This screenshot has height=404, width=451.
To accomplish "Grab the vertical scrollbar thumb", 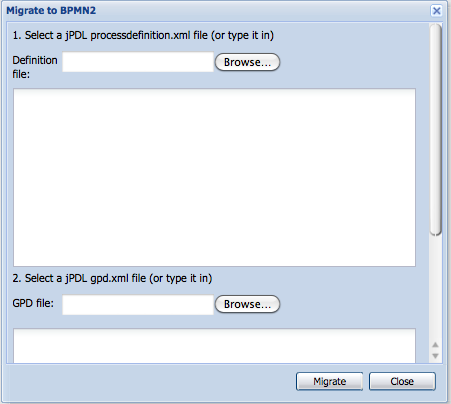I will [x=436, y=130].
